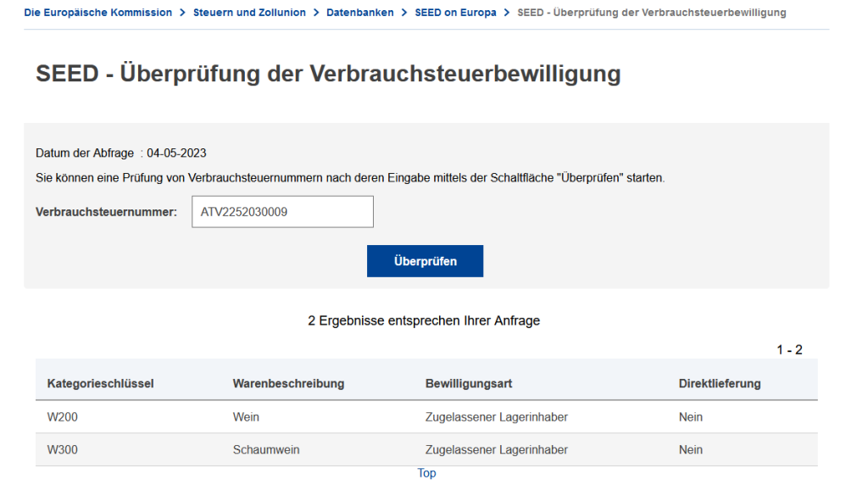Click the Überprüfen button
Image resolution: width=868 pixels, height=496 pixels.
[x=425, y=261]
